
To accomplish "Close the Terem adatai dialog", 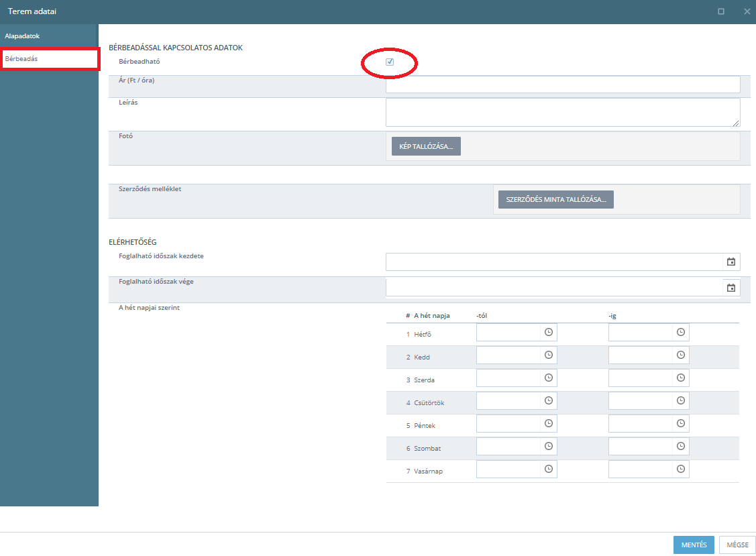I will point(747,11).
